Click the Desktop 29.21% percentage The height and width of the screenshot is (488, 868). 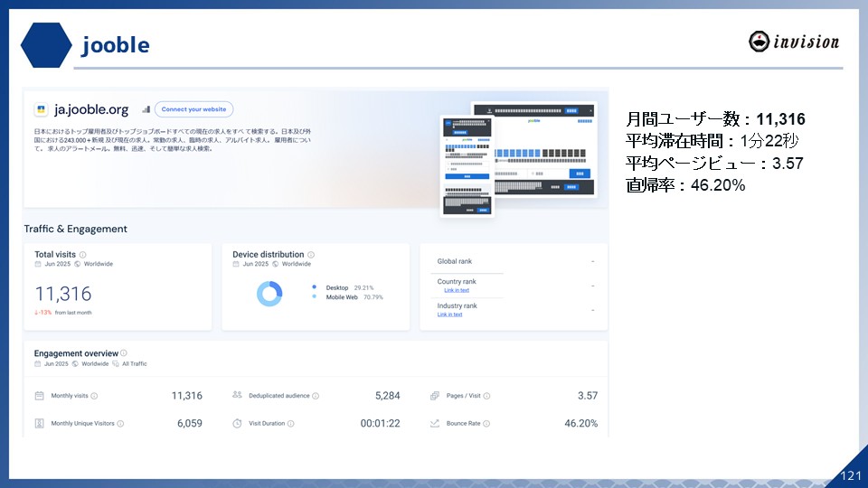(363, 287)
